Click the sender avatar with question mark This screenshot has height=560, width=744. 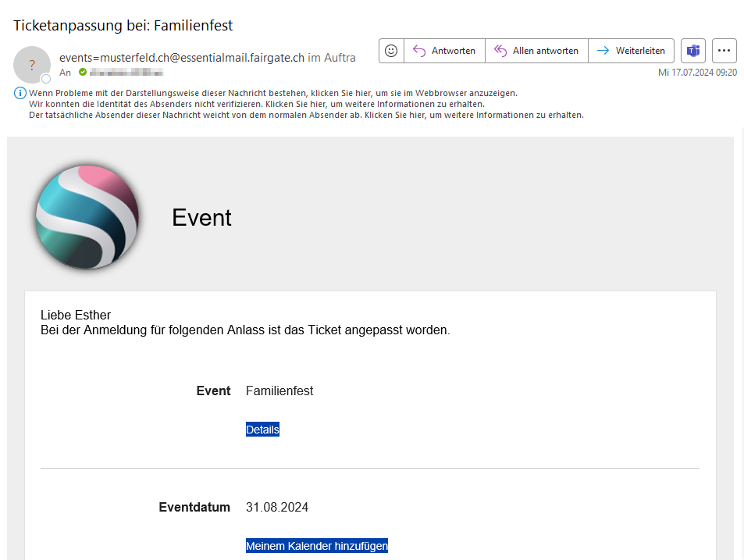pos(32,65)
